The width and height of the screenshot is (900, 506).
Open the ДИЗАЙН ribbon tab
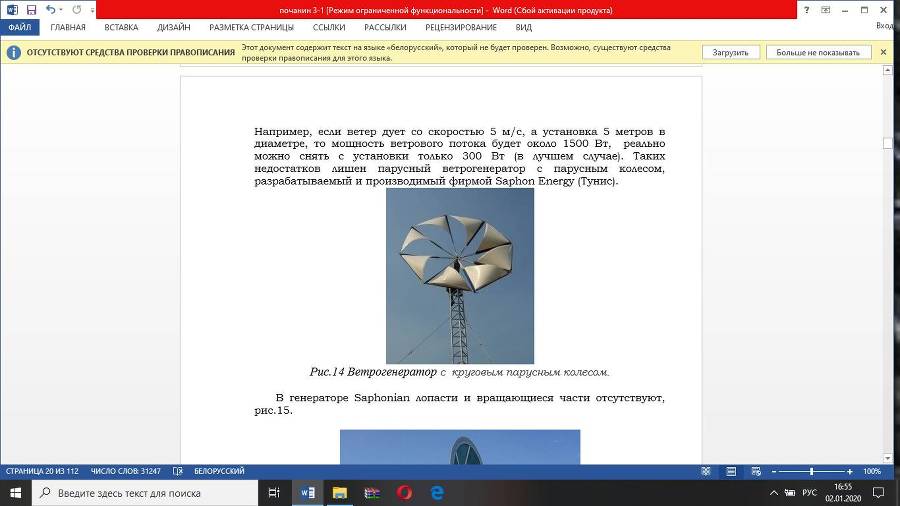coord(173,27)
